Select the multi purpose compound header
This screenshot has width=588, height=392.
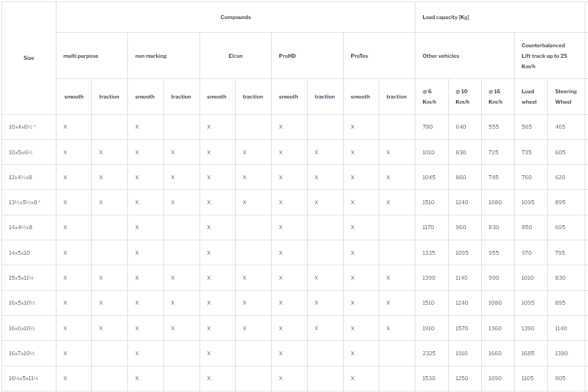(x=81, y=56)
